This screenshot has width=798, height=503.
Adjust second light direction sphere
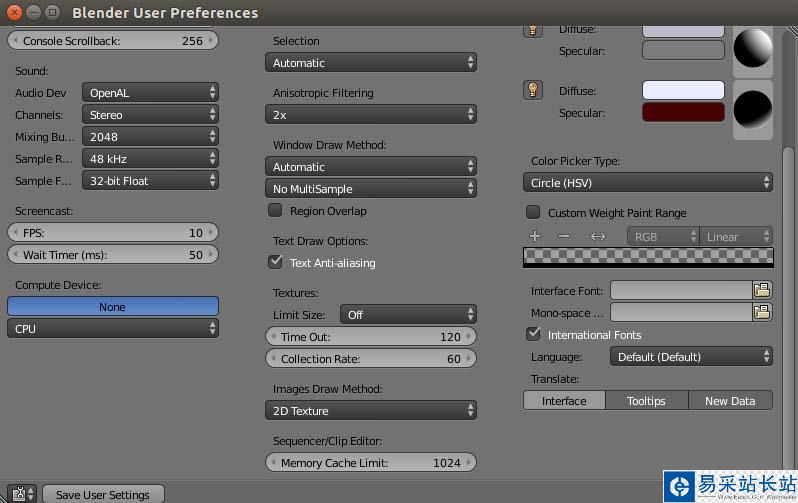[753, 48]
